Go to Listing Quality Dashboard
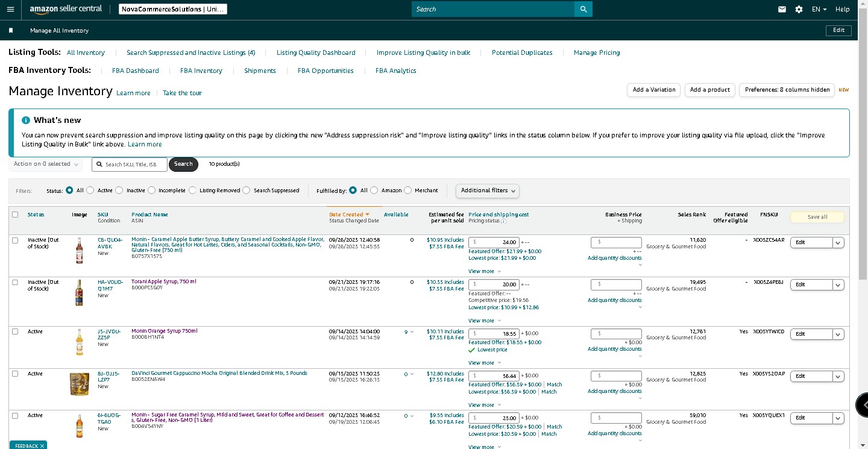Screen dimensions: 868x449 [x=316, y=52]
